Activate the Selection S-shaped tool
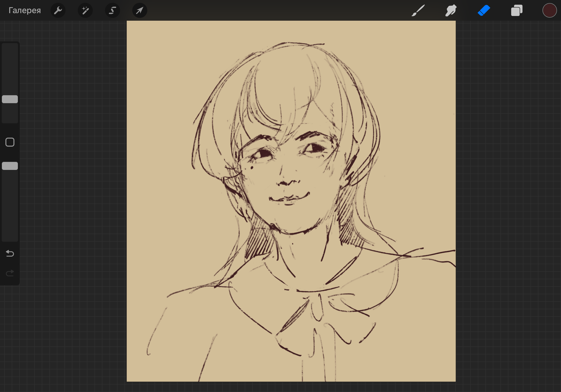 pyautogui.click(x=112, y=11)
